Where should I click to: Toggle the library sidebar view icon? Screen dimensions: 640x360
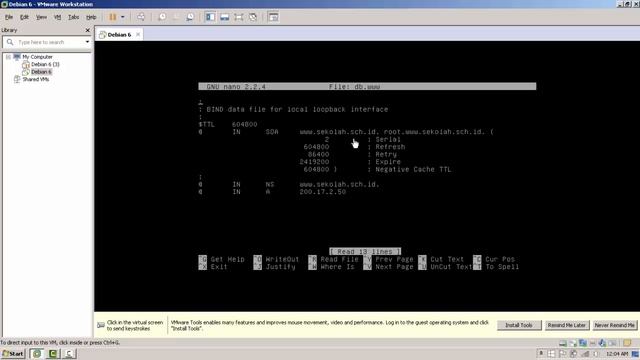point(210,17)
